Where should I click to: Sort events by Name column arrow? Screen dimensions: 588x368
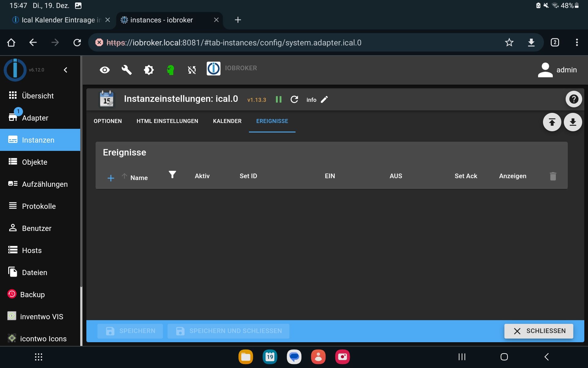pos(124,176)
